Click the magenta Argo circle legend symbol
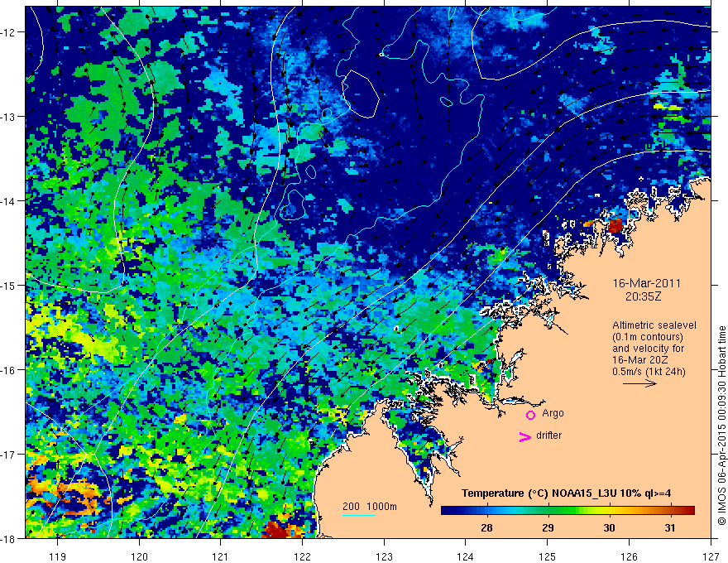This screenshot has width=728, height=563. (x=530, y=415)
